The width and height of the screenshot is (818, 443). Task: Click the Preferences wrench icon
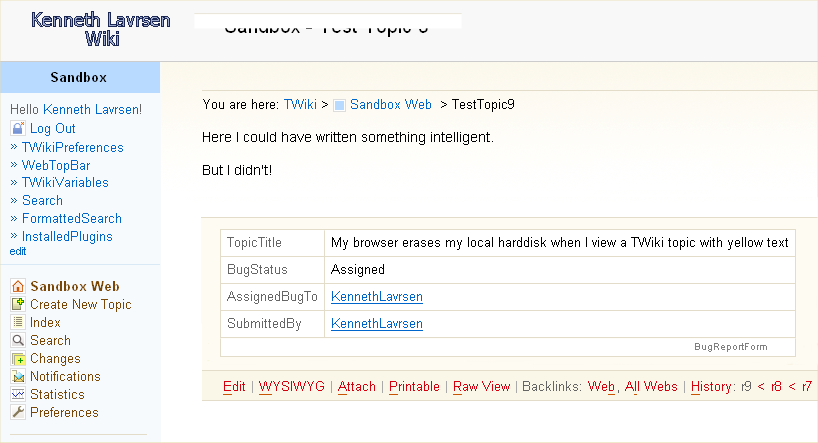tap(18, 412)
